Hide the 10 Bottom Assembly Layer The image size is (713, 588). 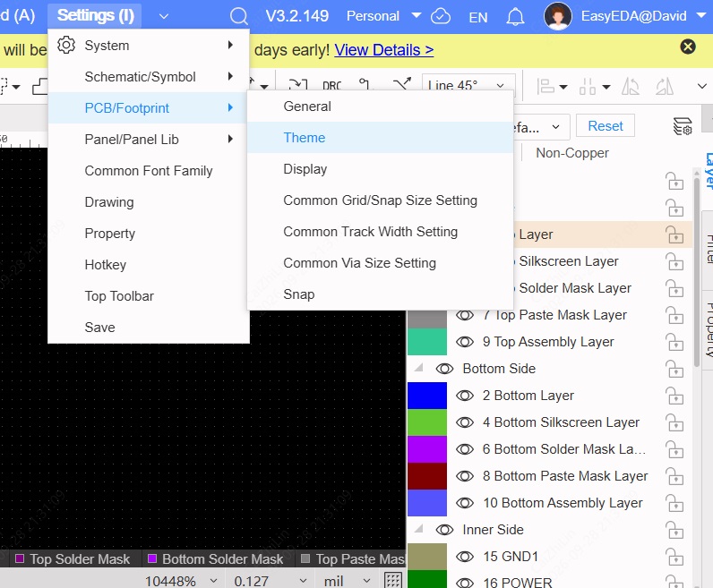[x=465, y=503]
